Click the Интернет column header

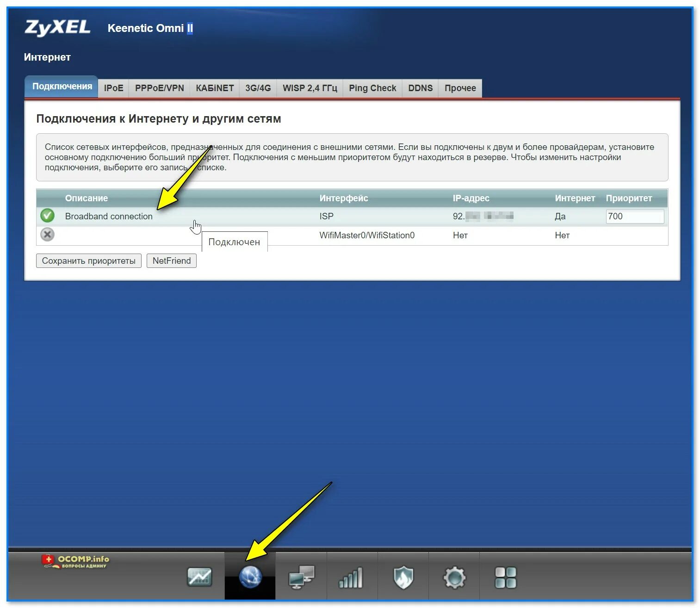coord(575,198)
